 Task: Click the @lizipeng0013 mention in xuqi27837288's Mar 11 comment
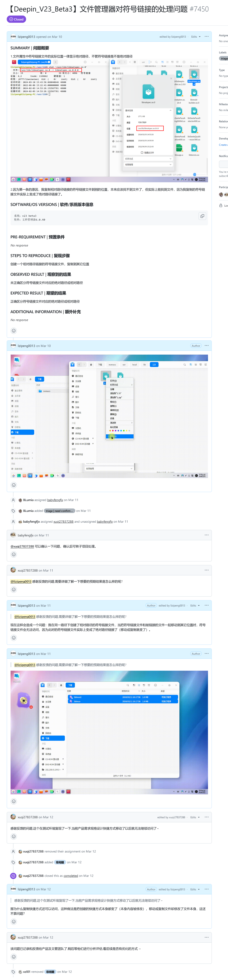(x=21, y=582)
